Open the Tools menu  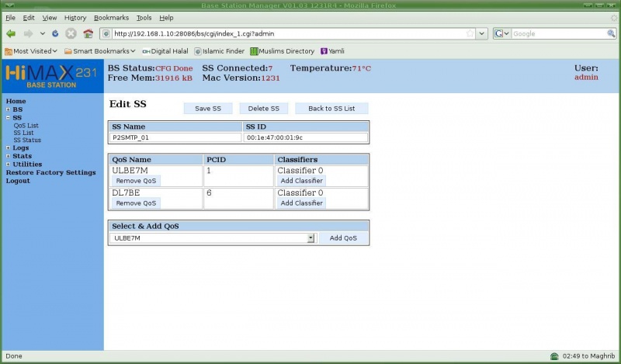pos(144,17)
